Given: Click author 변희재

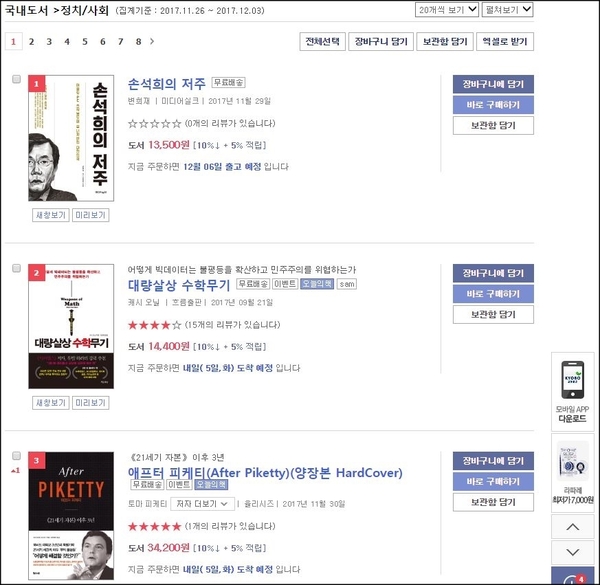Looking at the screenshot, I should tap(139, 101).
